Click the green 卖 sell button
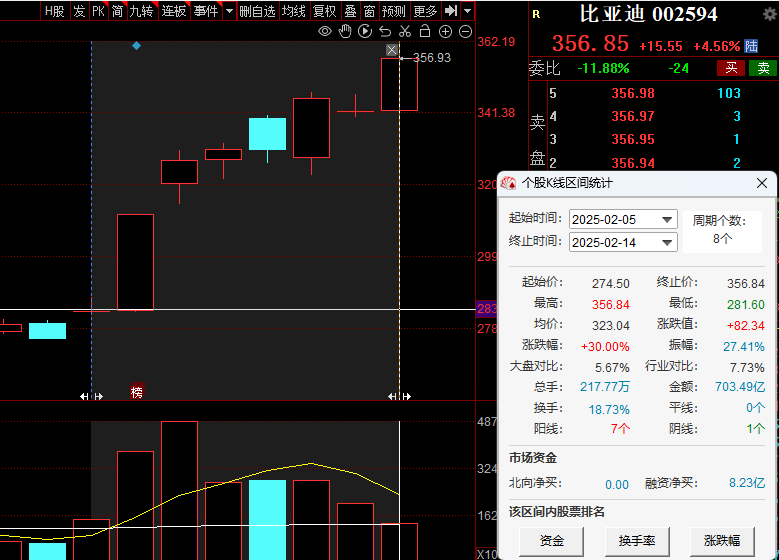Screen dimensions: 779x560 click(763, 68)
